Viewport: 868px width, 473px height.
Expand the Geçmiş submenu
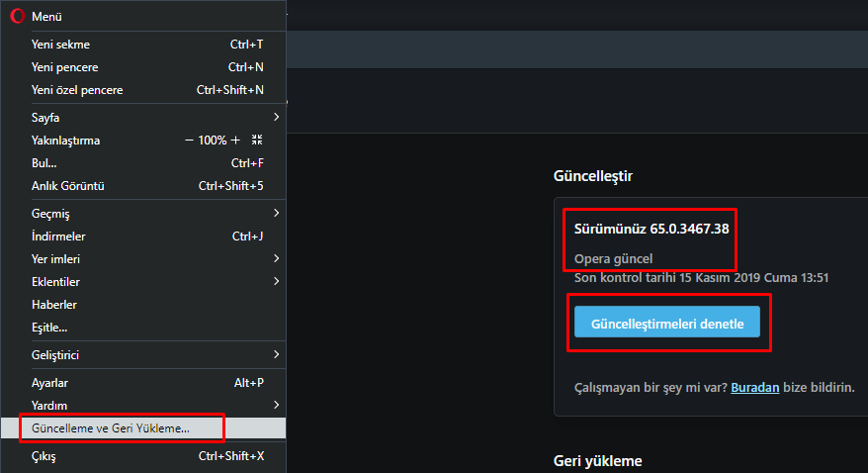143,213
